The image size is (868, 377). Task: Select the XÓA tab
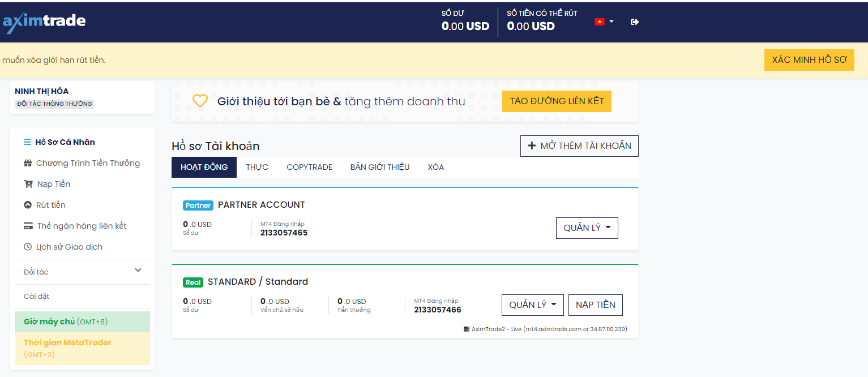[x=436, y=167]
